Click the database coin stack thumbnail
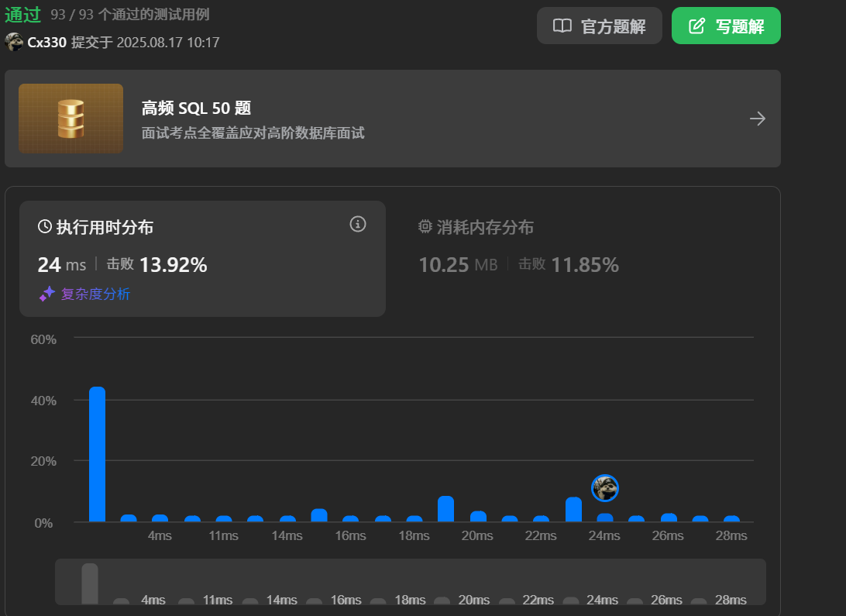 tap(70, 118)
